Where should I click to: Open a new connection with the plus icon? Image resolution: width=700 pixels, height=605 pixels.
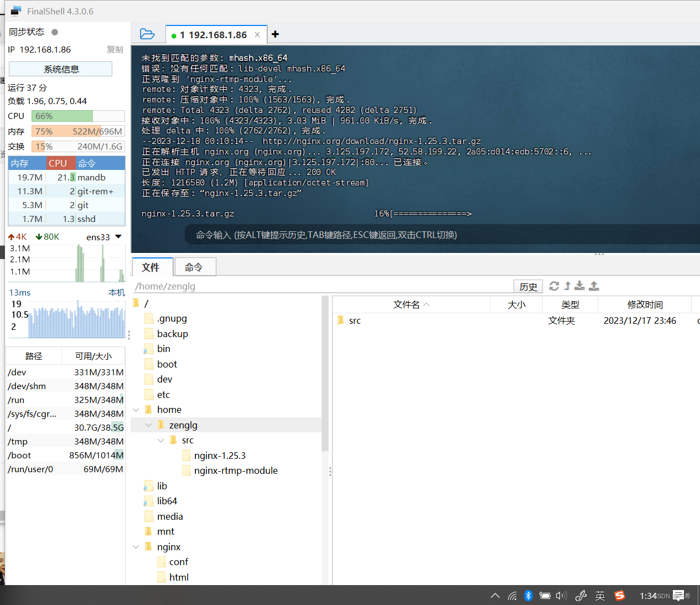[x=275, y=34]
